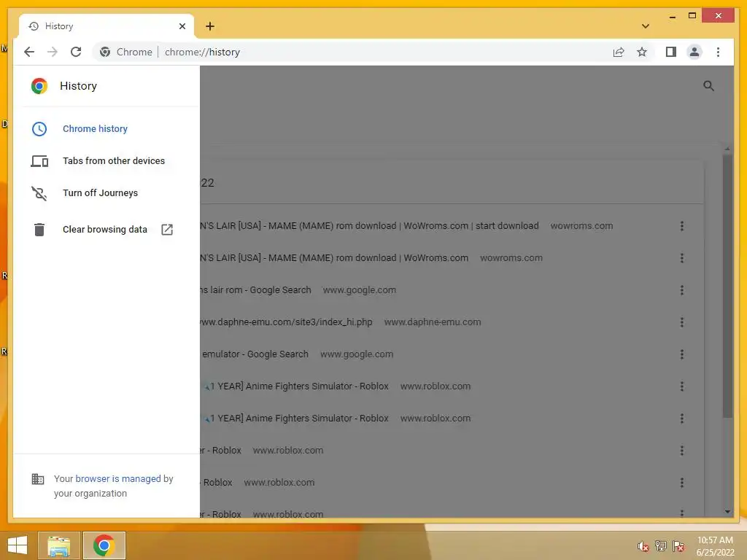Click the muted volume tray icon

(643, 546)
